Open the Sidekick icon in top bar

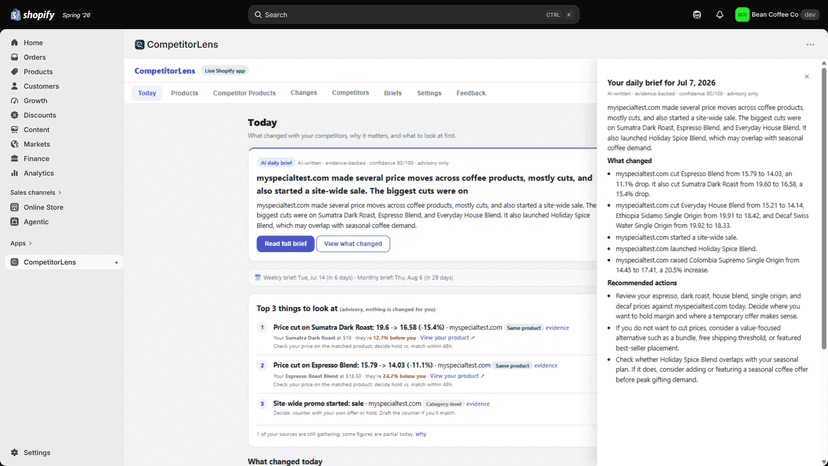click(x=697, y=15)
